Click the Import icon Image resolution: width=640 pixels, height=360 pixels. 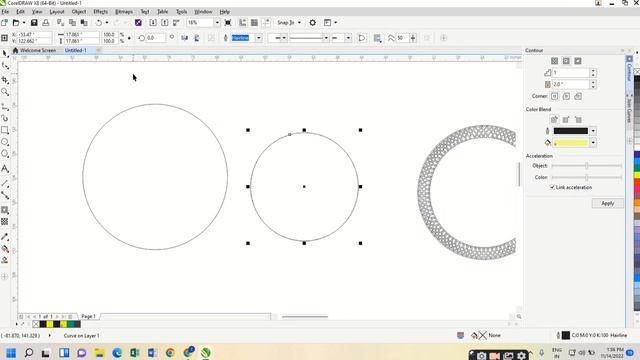pyautogui.click(x=153, y=22)
